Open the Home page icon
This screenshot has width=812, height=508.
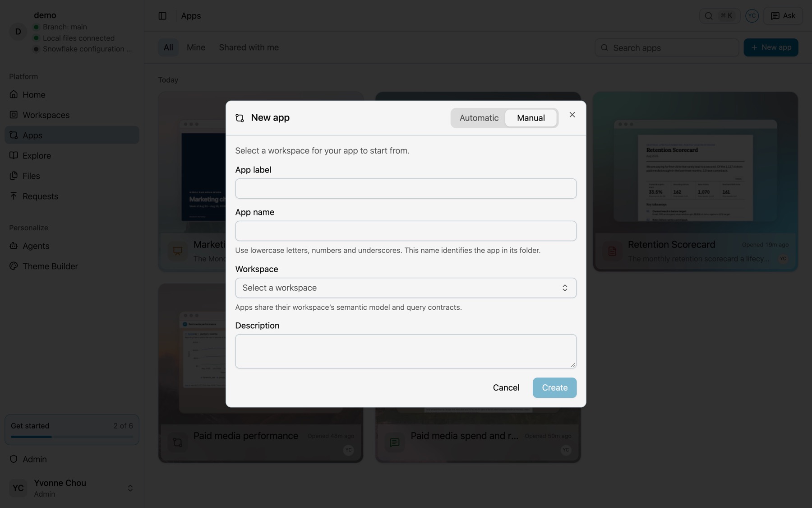[14, 94]
